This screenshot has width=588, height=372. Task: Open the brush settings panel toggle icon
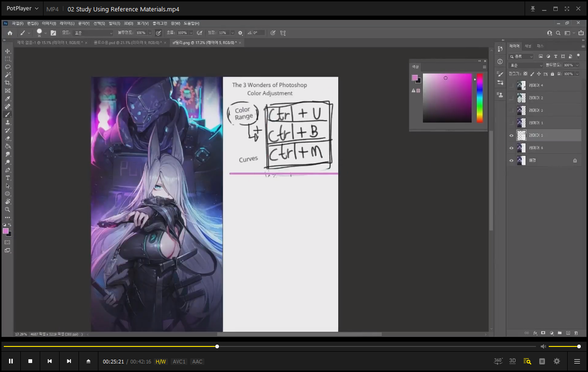point(53,33)
